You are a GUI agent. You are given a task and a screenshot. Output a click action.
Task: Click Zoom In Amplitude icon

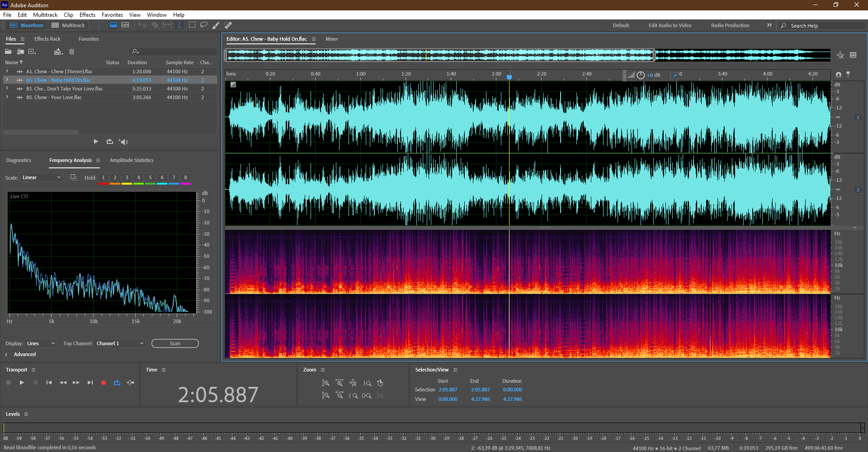(x=325, y=383)
